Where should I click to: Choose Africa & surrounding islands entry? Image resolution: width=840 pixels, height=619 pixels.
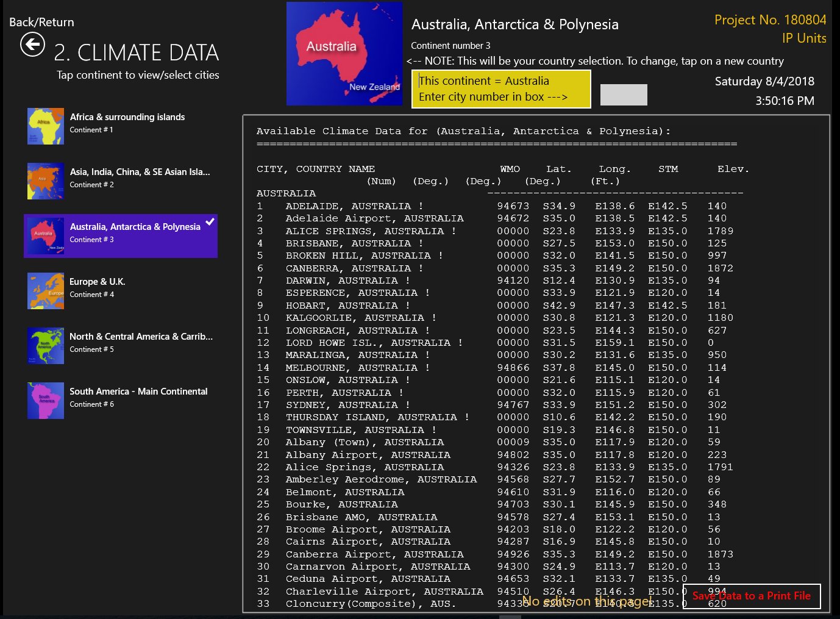[x=127, y=117]
